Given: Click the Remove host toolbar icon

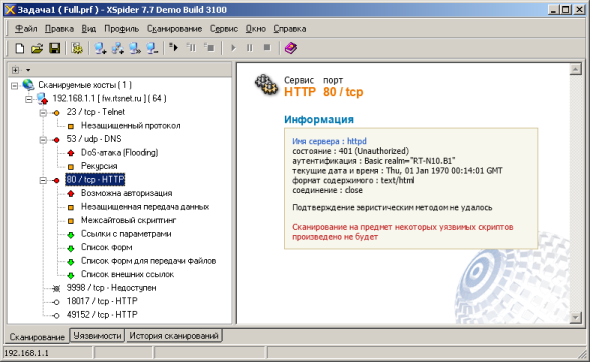Looking at the screenshot, I should click(x=152, y=48).
